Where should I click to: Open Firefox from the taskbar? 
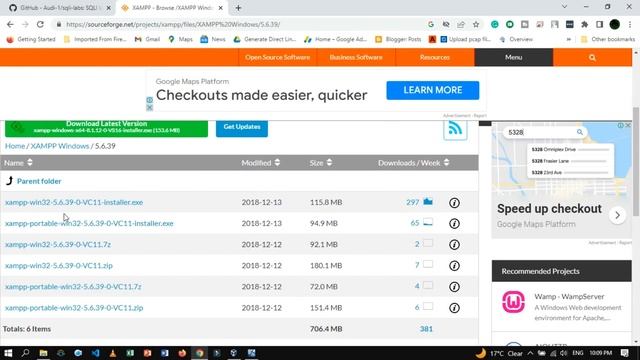[x=182, y=353]
